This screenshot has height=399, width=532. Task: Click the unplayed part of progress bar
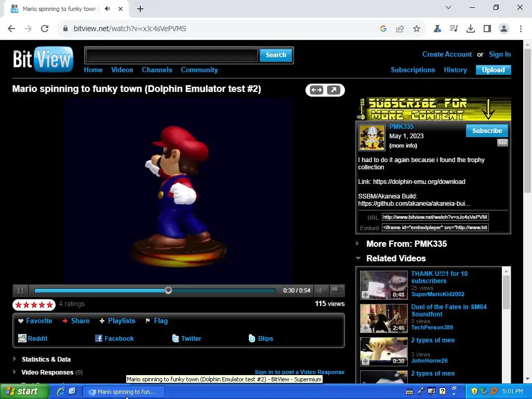(x=223, y=290)
